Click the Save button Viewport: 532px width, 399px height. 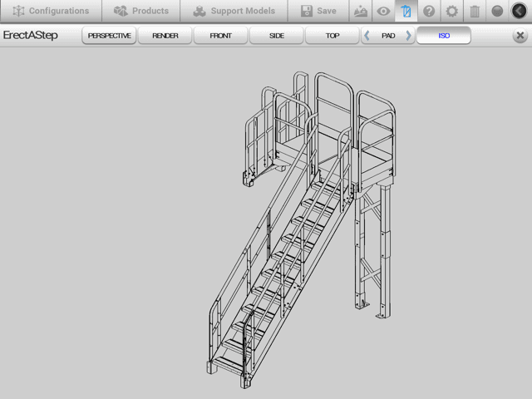[318, 11]
